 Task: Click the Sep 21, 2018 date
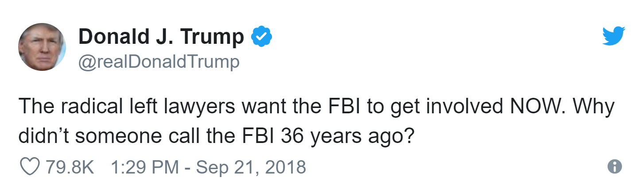pos(251,167)
